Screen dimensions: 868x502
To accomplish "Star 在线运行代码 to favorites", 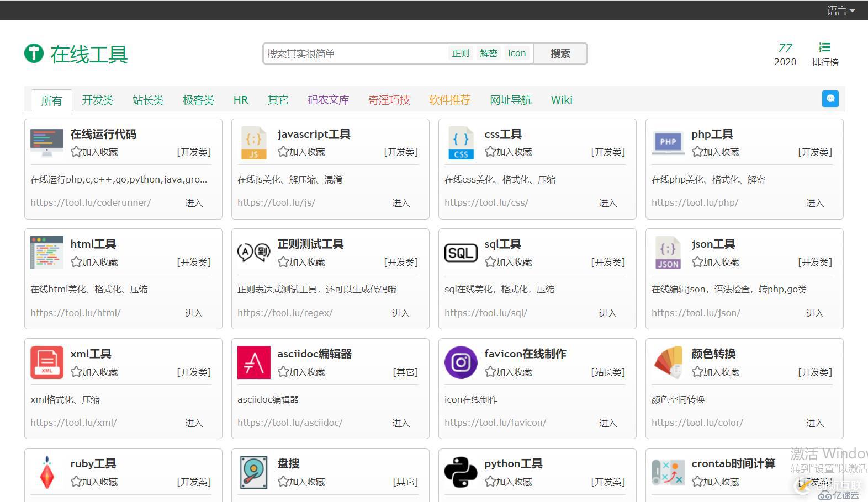I will point(94,152).
